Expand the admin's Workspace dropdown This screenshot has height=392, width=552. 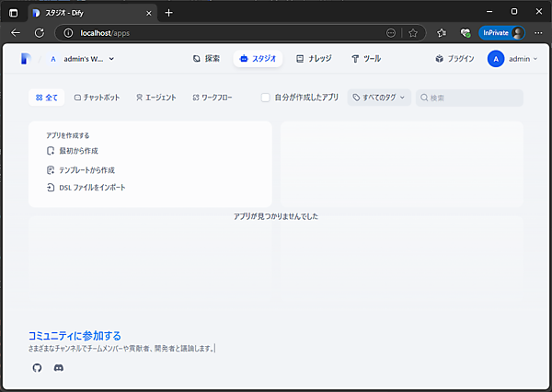[82, 59]
